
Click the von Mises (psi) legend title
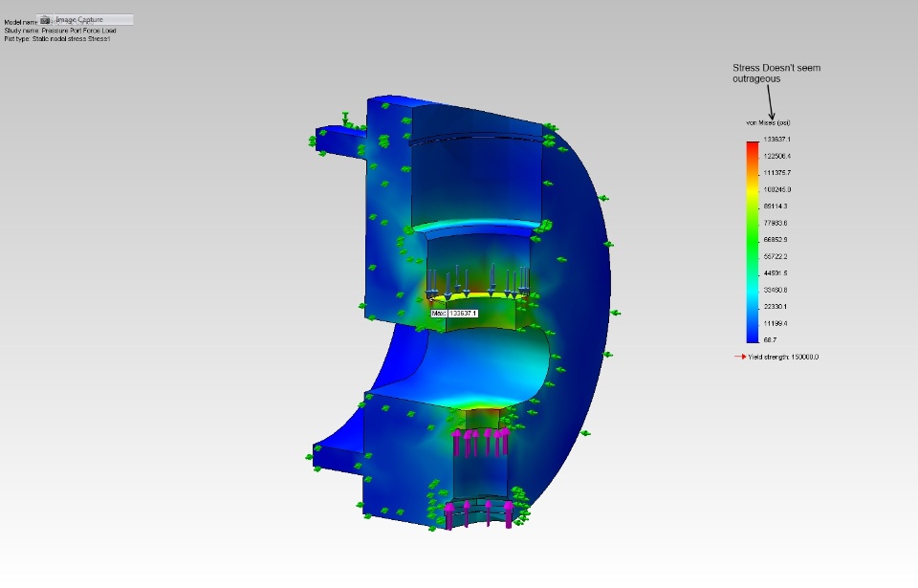pos(768,123)
